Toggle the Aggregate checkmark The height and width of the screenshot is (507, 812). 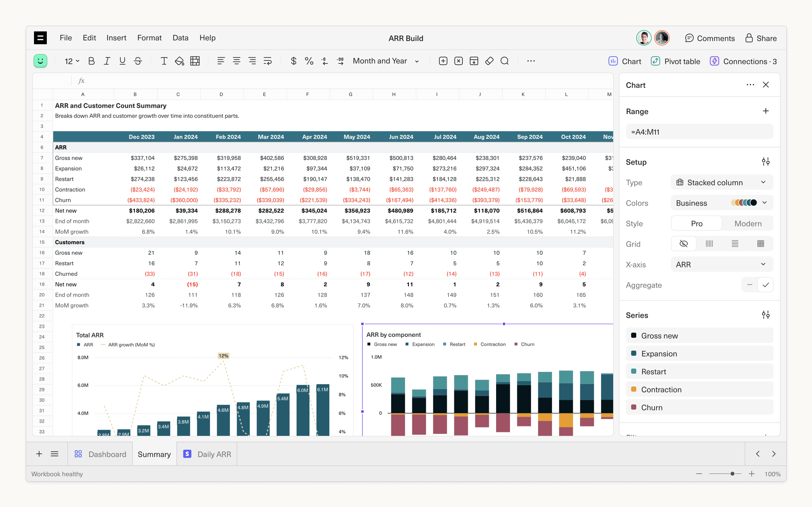tap(766, 285)
